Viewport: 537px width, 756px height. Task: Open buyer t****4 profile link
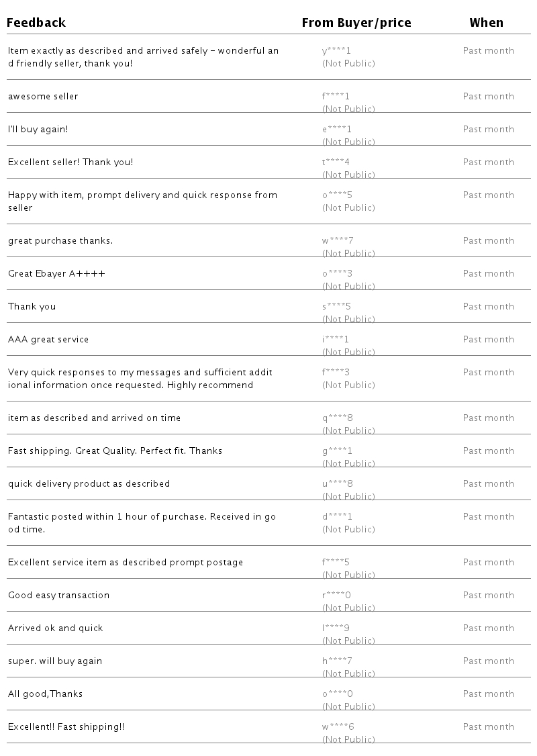(x=336, y=162)
